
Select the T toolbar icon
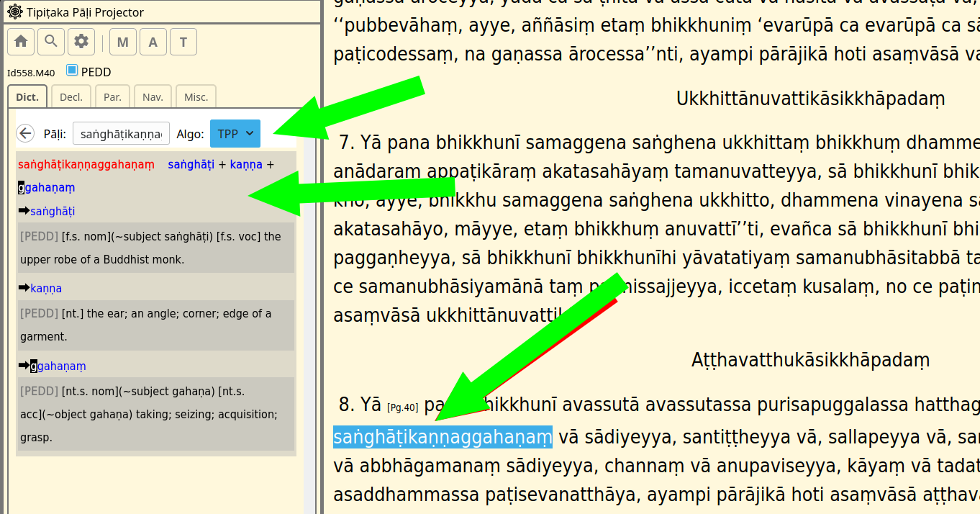coord(183,41)
